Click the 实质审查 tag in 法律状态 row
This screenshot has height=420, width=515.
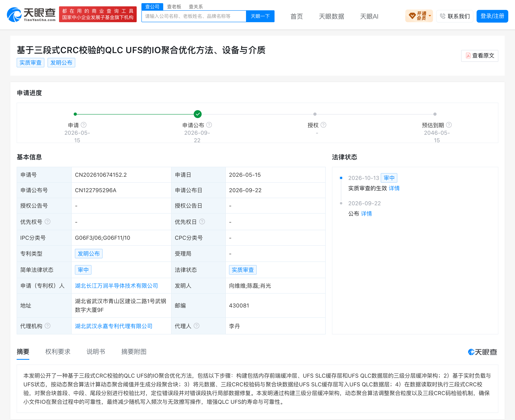tap(243, 270)
